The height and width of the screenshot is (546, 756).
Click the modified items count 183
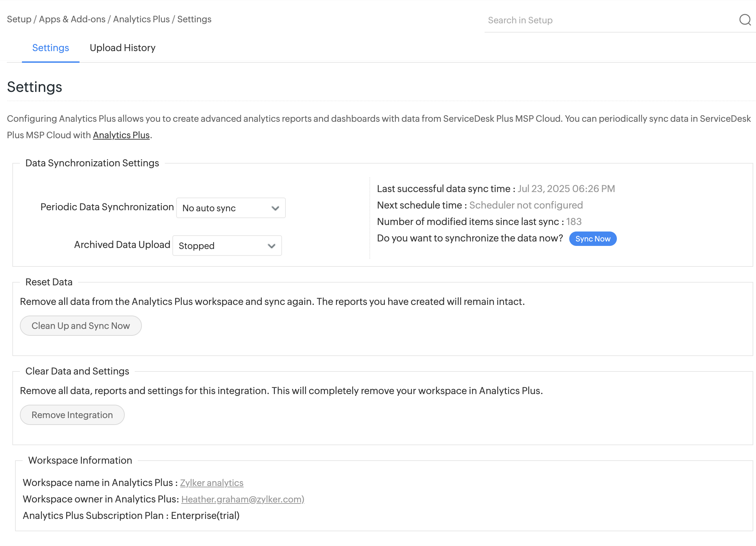click(x=574, y=222)
